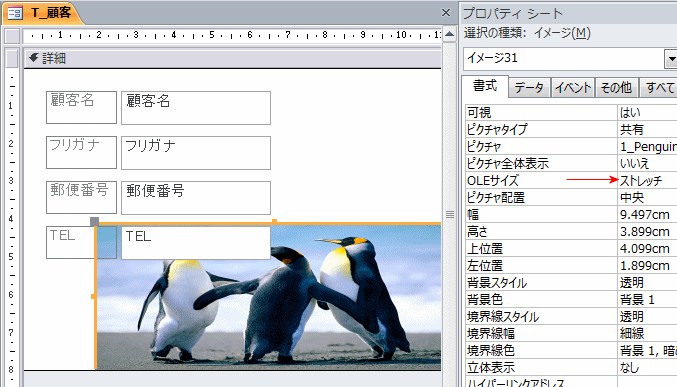Select the T_顧客 form tab
Screen dimensions: 677x387
tap(42, 13)
